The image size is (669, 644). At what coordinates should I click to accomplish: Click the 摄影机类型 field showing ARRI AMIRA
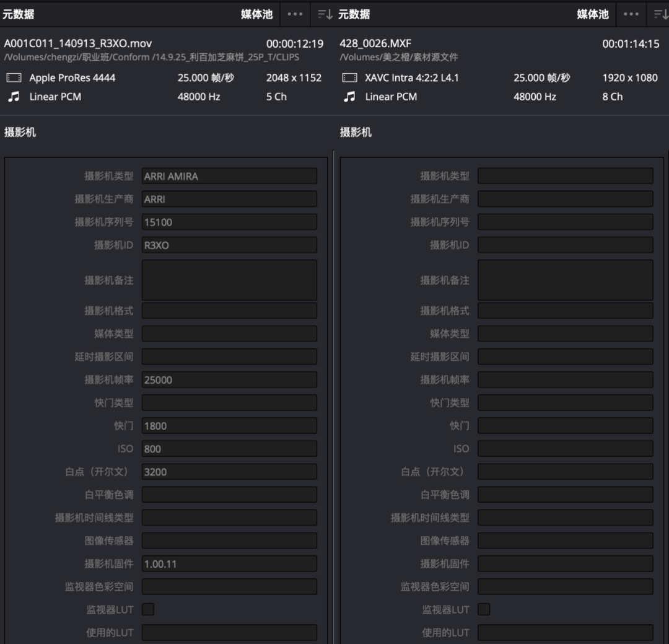point(229,176)
